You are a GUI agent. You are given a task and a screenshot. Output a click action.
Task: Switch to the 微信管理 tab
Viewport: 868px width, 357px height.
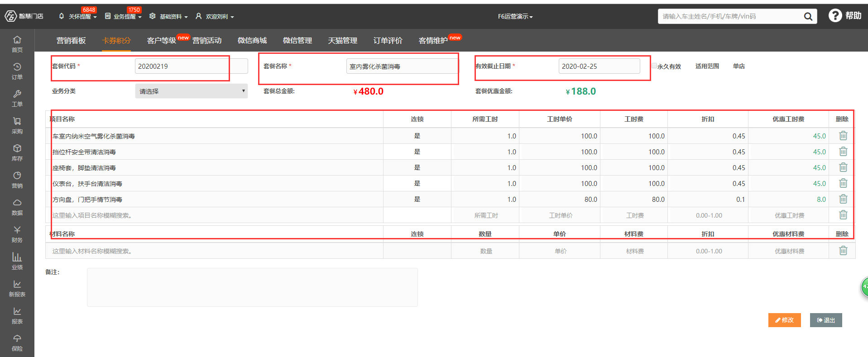click(x=297, y=41)
